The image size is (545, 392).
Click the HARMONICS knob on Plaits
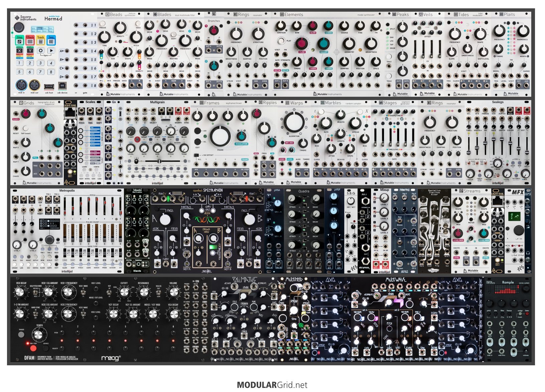[x=523, y=31]
